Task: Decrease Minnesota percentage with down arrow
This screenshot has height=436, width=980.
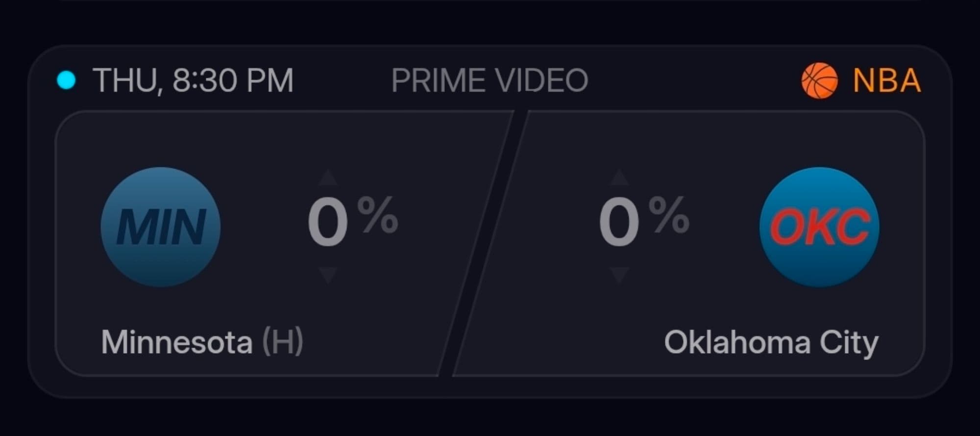Action: (x=328, y=275)
